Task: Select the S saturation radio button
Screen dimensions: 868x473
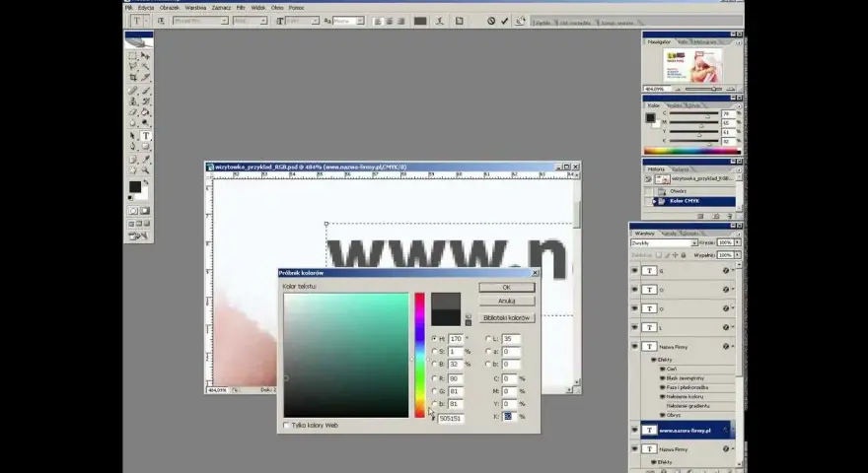Action: click(x=435, y=351)
